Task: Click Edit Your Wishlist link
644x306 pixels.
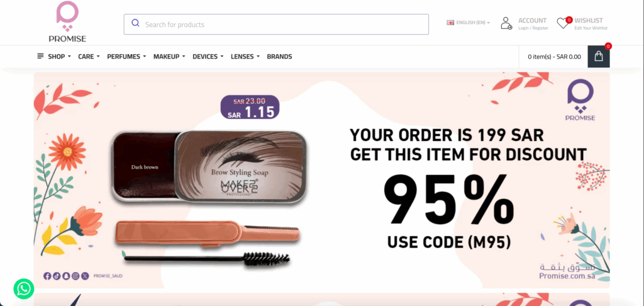Action: [x=591, y=28]
